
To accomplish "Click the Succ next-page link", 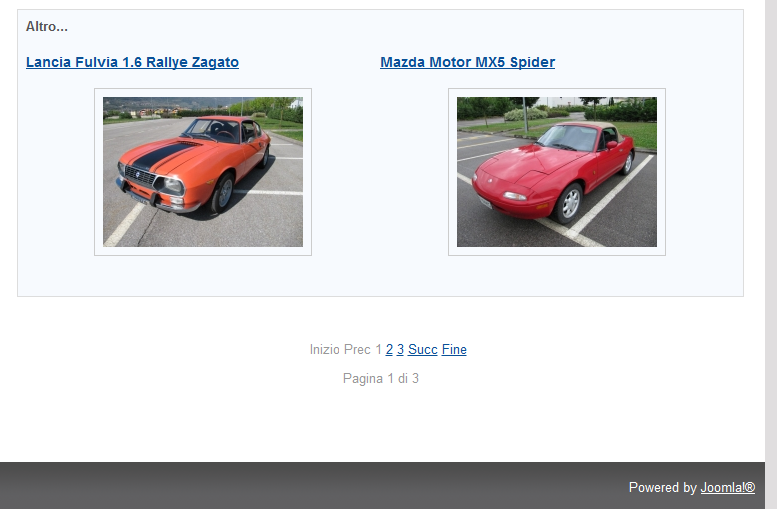I will click(x=423, y=349).
